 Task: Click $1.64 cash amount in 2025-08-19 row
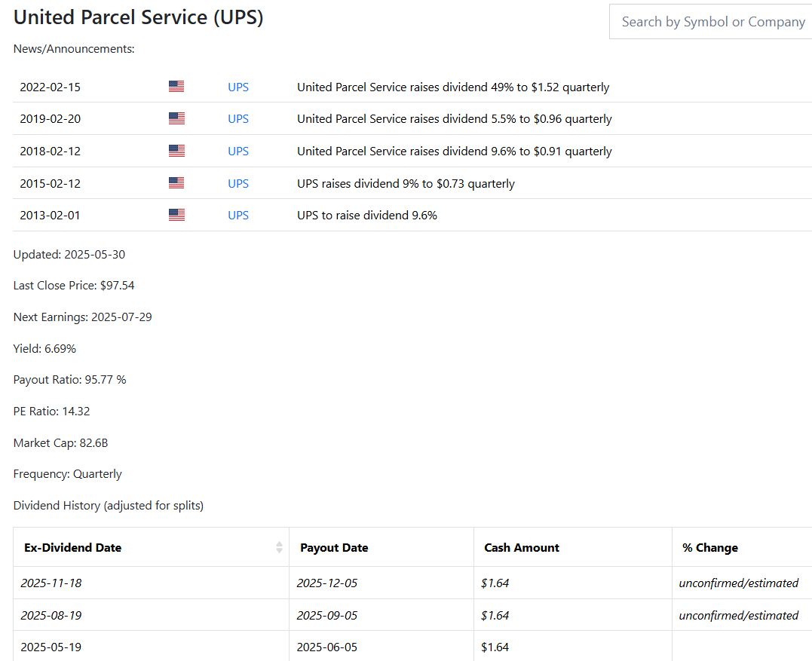[x=495, y=615]
